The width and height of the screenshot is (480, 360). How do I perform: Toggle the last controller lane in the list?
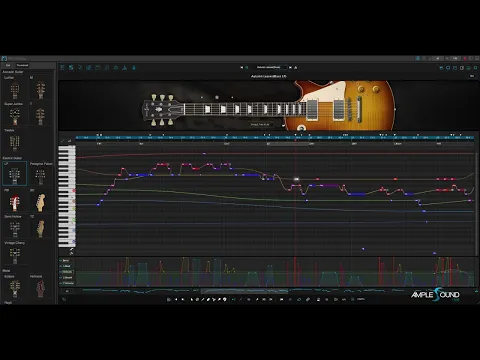point(67,283)
